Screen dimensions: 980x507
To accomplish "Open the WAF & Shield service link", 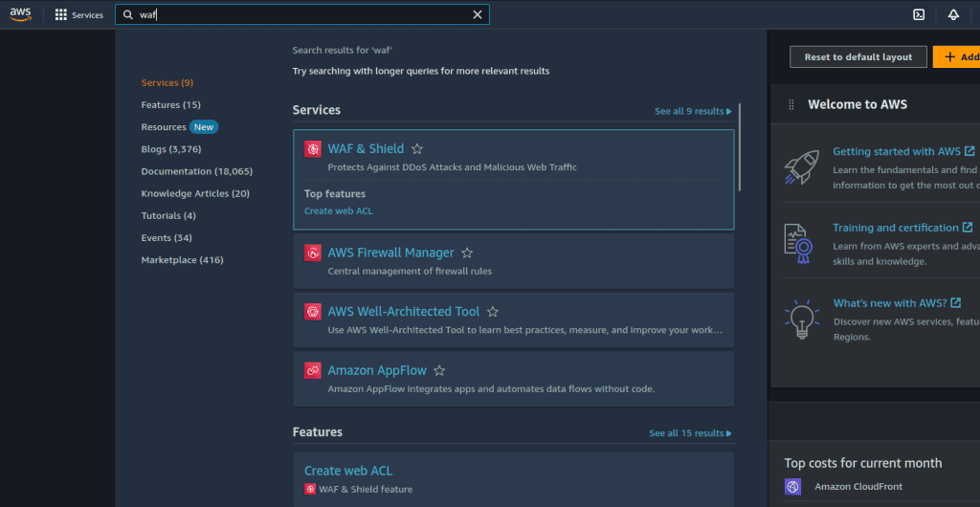I will [366, 148].
